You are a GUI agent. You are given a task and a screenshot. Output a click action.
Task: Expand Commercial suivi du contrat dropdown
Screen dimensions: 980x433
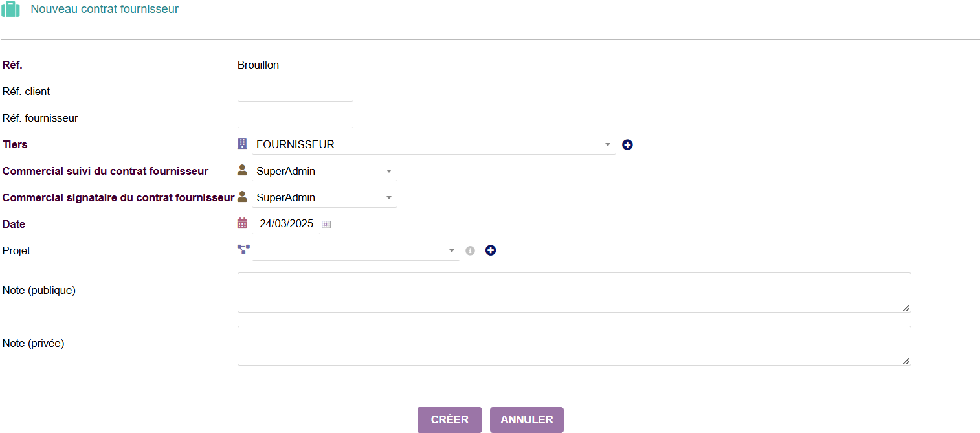(324, 172)
